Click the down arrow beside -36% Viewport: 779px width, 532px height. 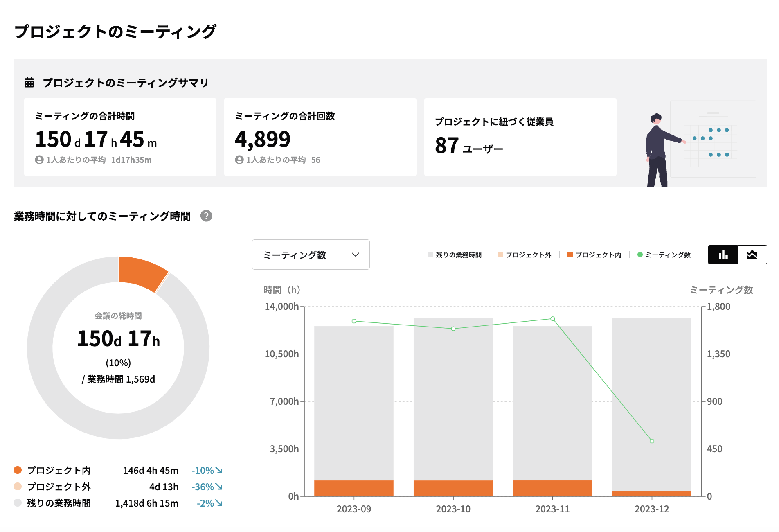tap(219, 487)
